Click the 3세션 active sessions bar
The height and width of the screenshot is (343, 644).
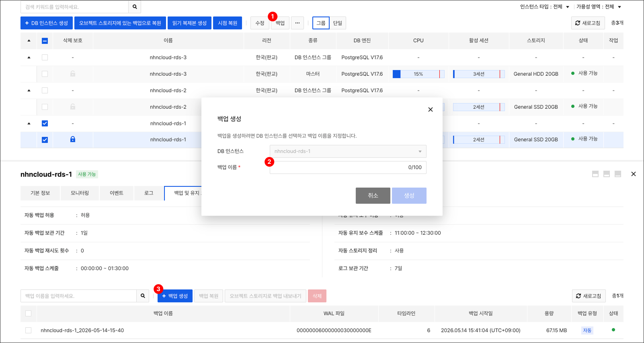click(x=479, y=74)
